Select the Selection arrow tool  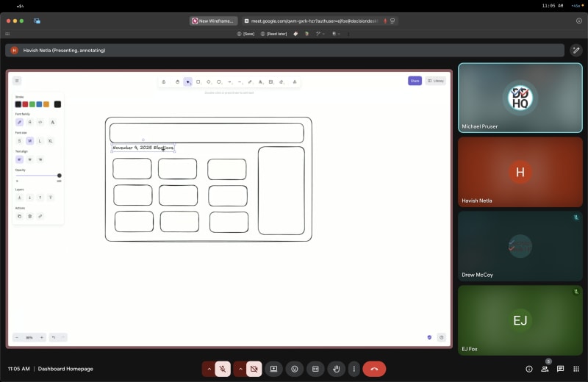point(188,82)
